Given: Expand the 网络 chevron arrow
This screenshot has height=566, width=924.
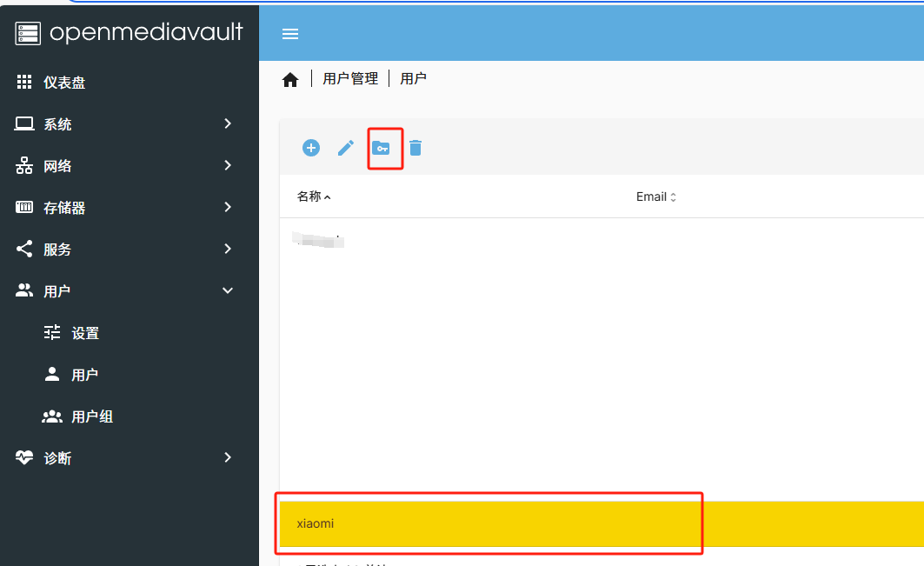Looking at the screenshot, I should 228,165.
